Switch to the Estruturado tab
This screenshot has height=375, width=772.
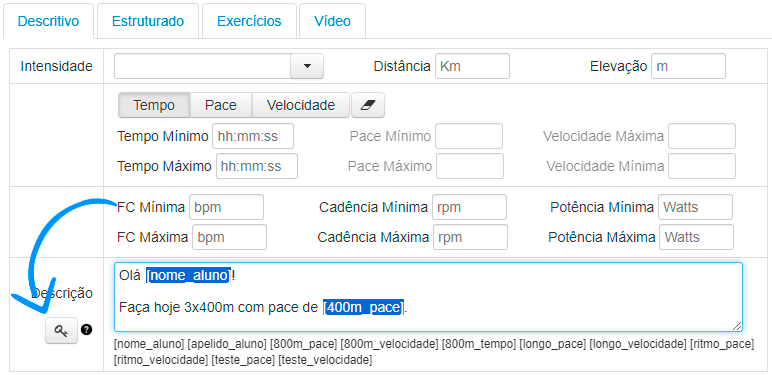[148, 21]
